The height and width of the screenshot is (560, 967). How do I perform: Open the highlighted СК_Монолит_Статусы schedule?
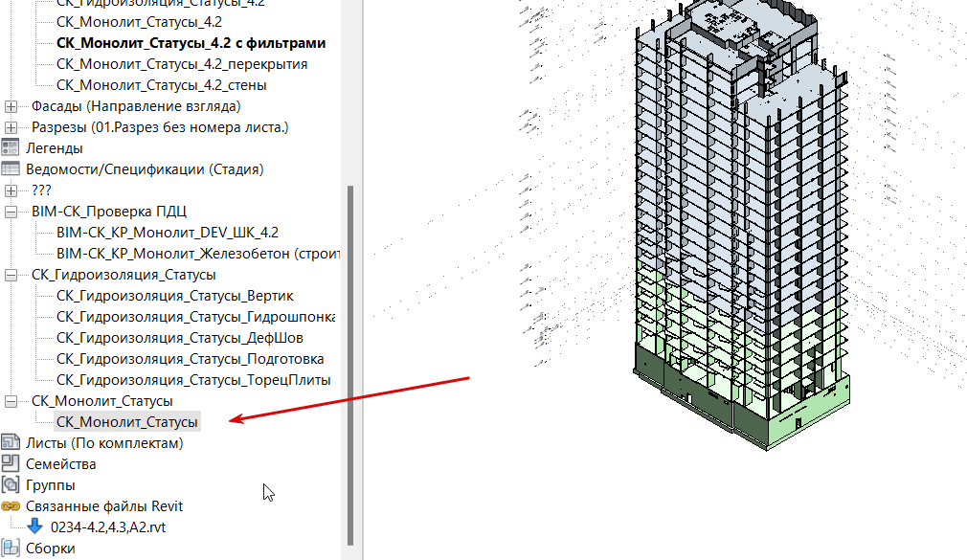click(127, 422)
